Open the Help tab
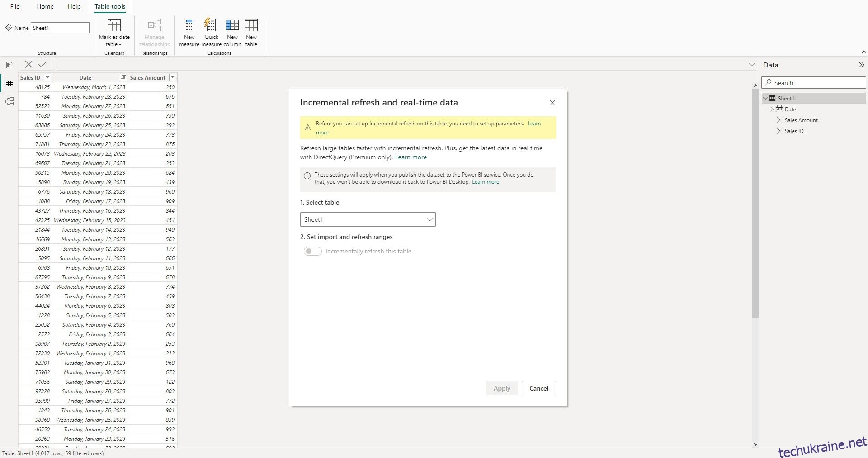This screenshot has width=868, height=458. pyautogui.click(x=74, y=6)
